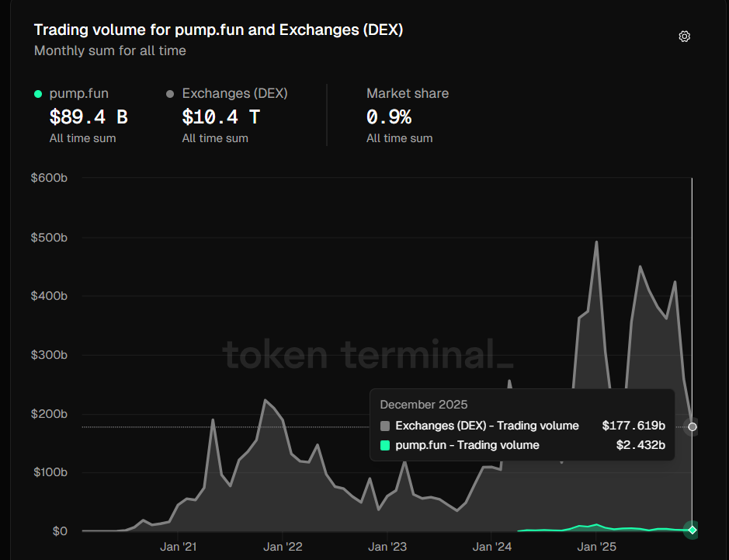The width and height of the screenshot is (729, 560).
Task: Toggle the Exchanges (DEX) series label
Action: point(234,93)
